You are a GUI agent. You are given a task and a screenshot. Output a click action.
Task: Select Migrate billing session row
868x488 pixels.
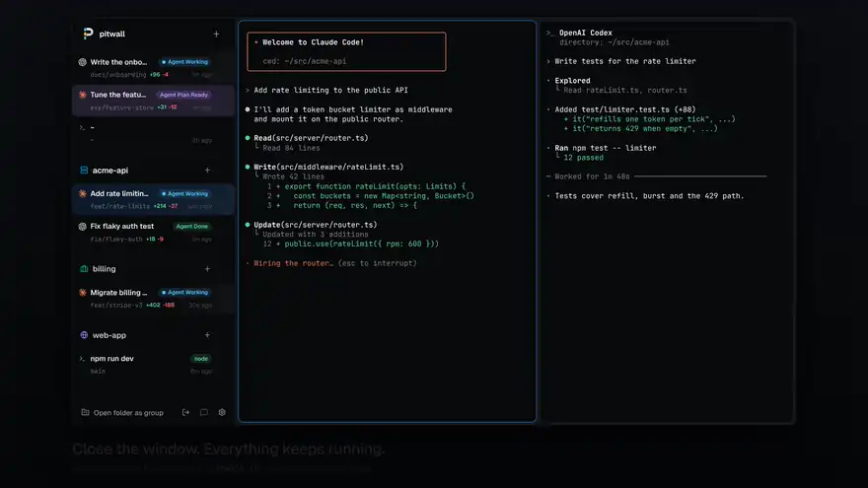153,298
